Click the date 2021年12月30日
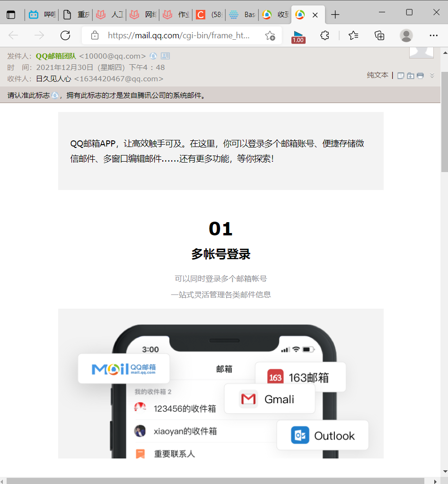The image size is (448, 484). click(64, 67)
